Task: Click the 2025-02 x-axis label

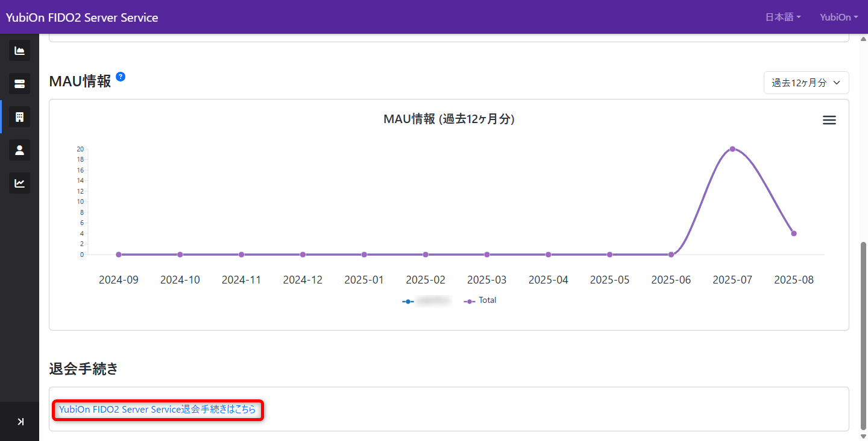Action: point(426,281)
